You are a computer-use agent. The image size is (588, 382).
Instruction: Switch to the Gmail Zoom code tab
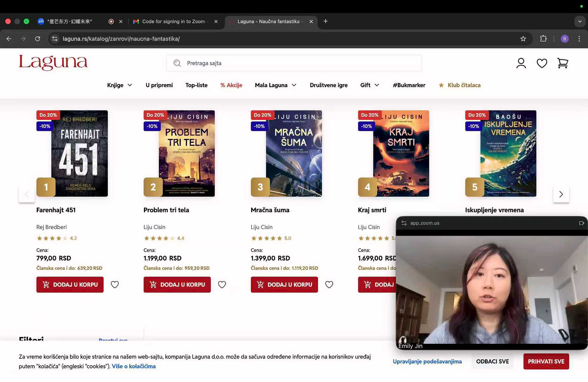173,22
